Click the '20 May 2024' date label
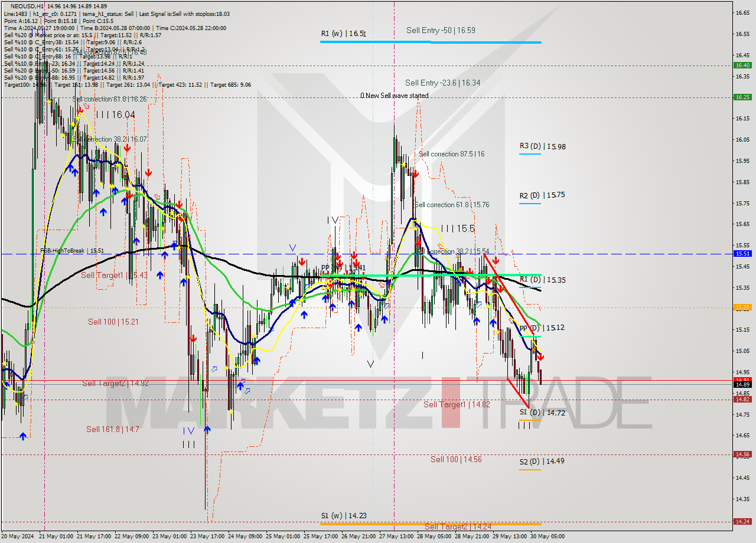 (17, 537)
